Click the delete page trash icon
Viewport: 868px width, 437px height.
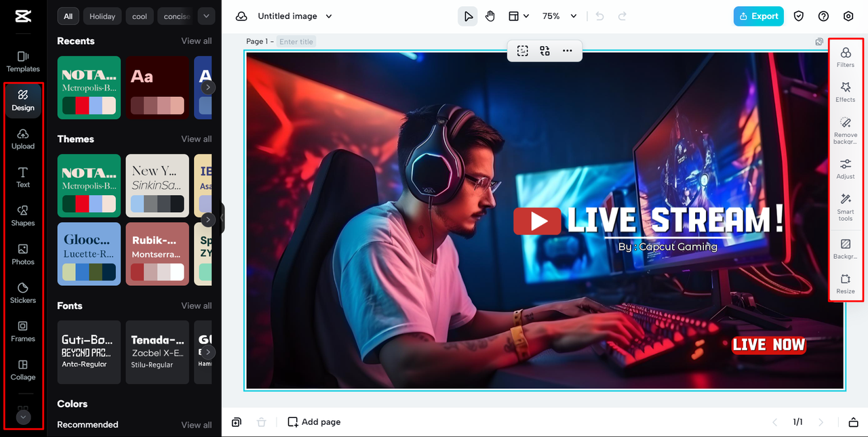[x=261, y=422]
